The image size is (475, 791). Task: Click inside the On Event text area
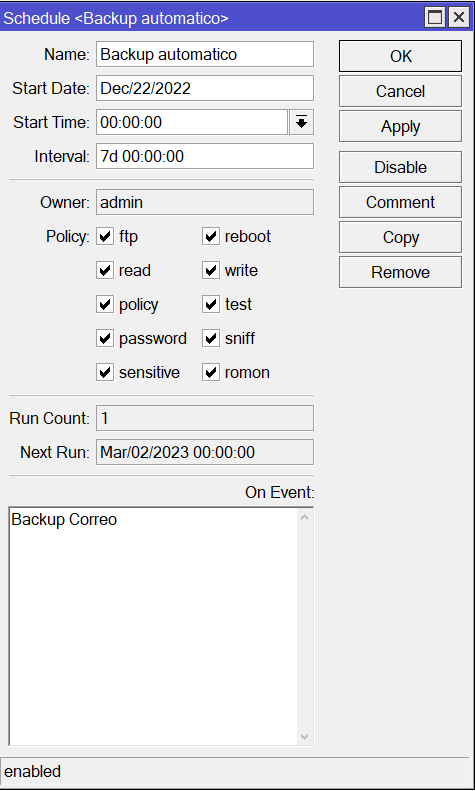pos(153,626)
